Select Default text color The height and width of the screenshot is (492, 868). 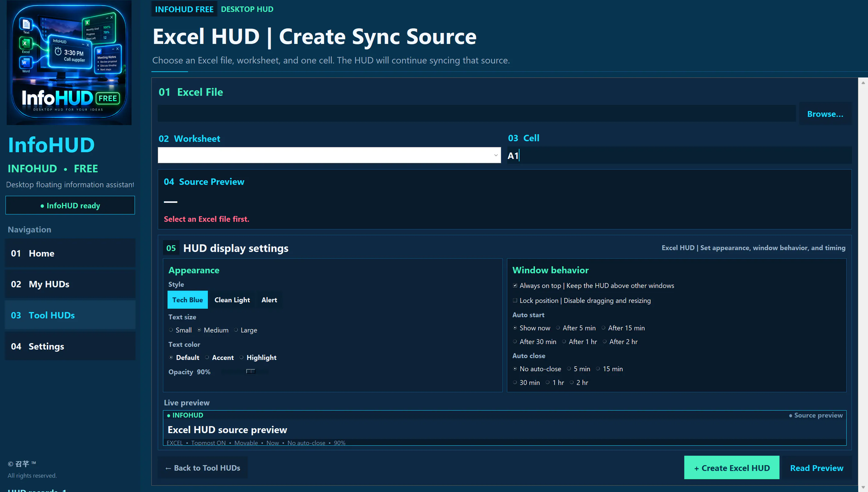click(184, 357)
